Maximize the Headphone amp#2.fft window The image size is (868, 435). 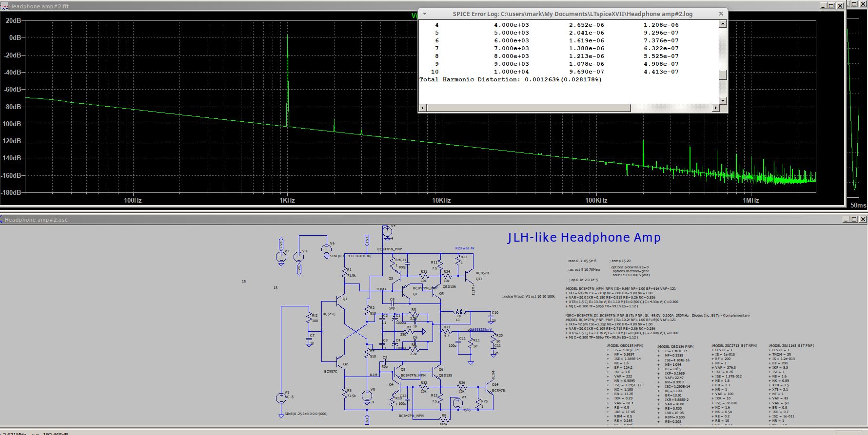831,6
